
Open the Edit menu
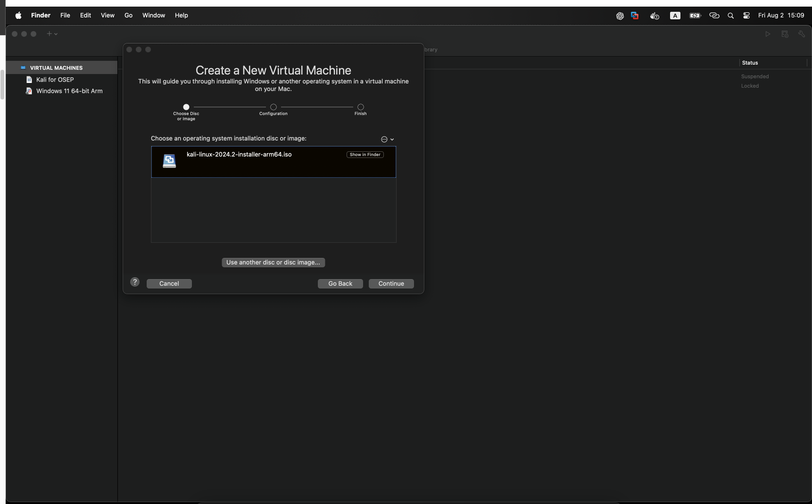tap(85, 16)
